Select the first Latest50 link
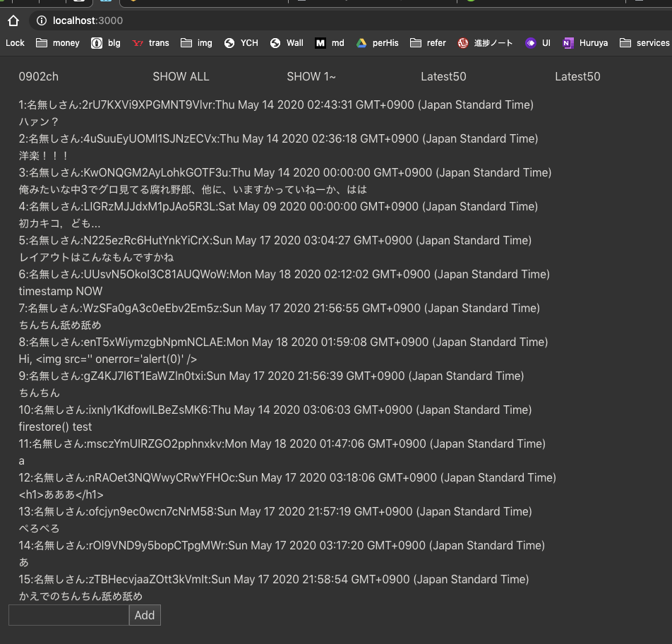 pyautogui.click(x=443, y=76)
